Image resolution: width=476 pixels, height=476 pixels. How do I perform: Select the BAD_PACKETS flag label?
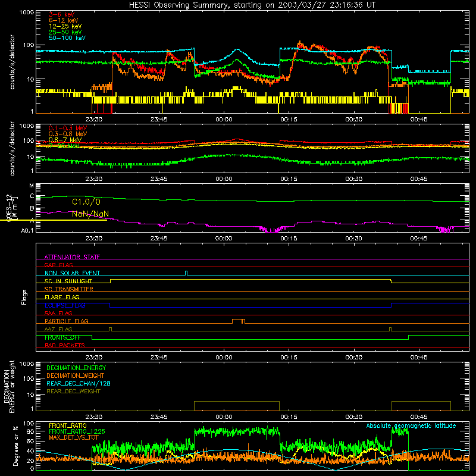point(65,345)
